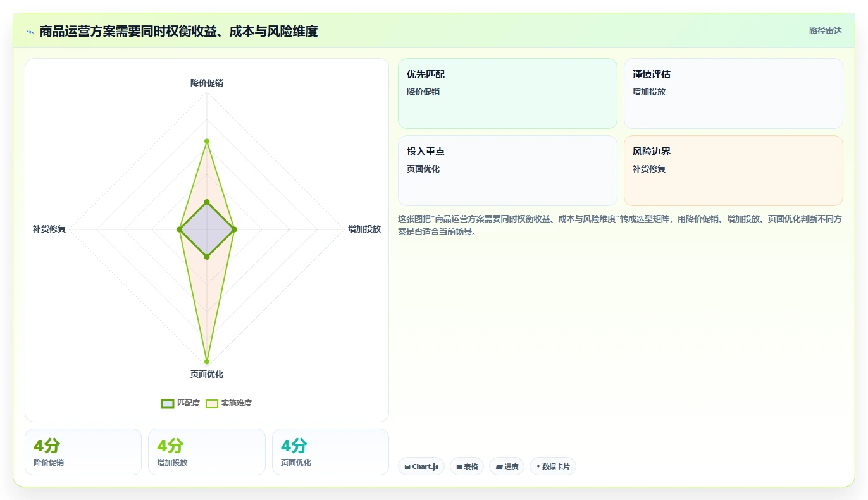Screen dimensions: 868x500
Task: Click the 增加投放 text in 谨慎评估 card
Action: click(649, 92)
